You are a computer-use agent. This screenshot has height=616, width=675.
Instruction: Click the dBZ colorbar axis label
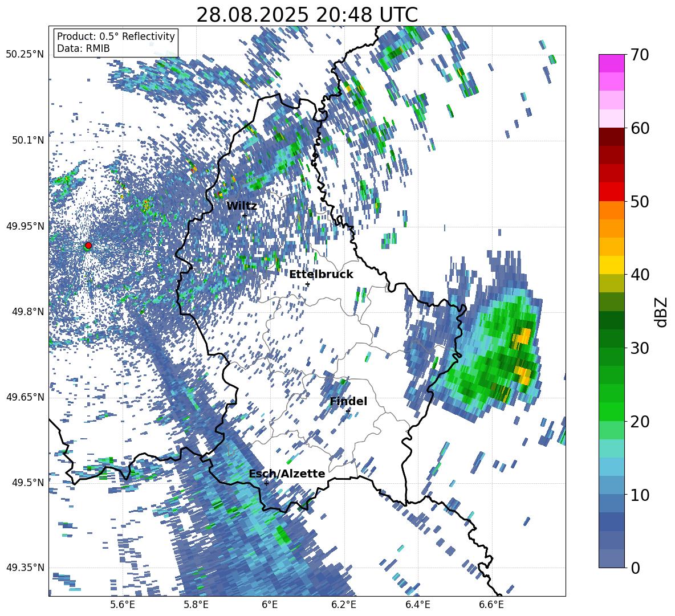662,312
